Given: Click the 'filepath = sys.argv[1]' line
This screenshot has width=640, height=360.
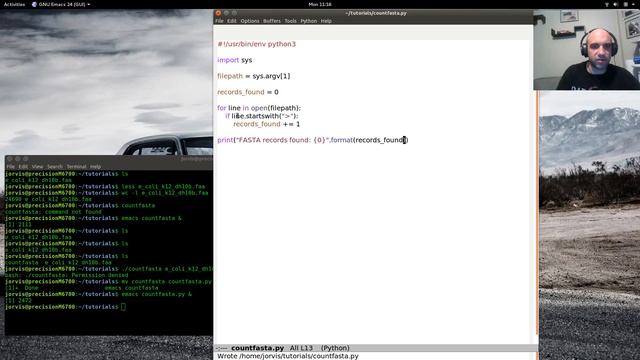Looking at the screenshot, I should (x=254, y=76).
